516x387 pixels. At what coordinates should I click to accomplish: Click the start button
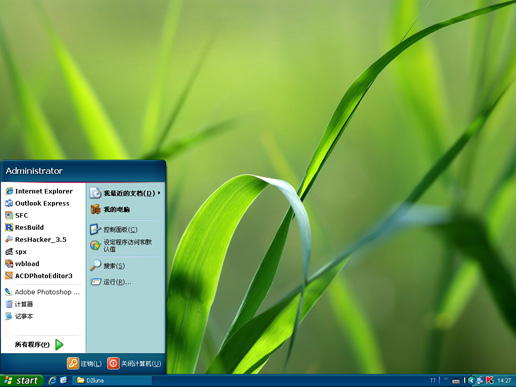coord(21,380)
